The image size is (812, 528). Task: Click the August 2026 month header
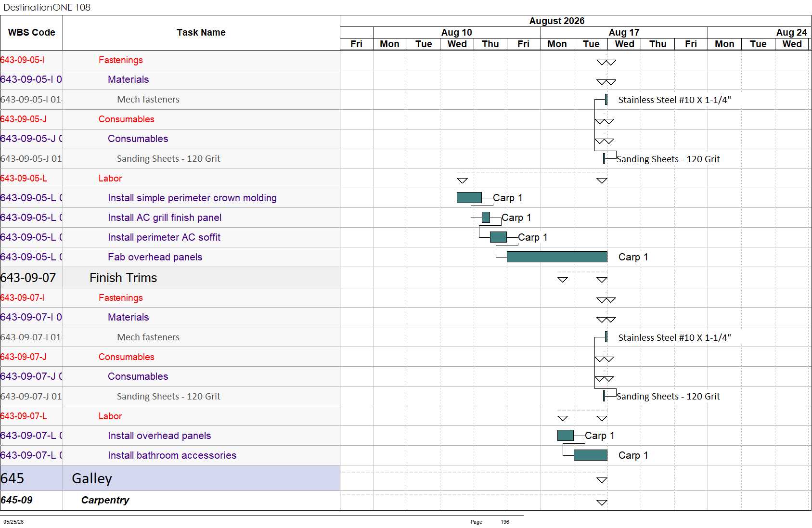tap(557, 21)
